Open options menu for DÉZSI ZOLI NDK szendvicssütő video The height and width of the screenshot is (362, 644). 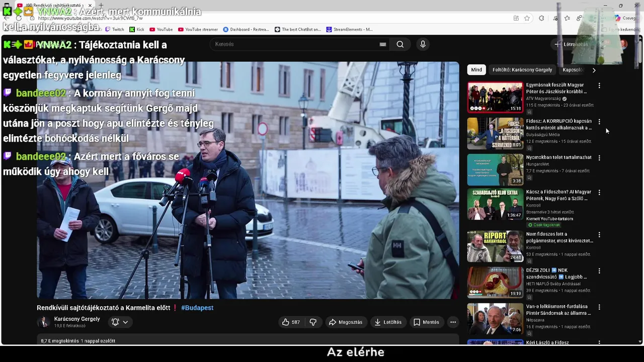pyautogui.click(x=599, y=271)
